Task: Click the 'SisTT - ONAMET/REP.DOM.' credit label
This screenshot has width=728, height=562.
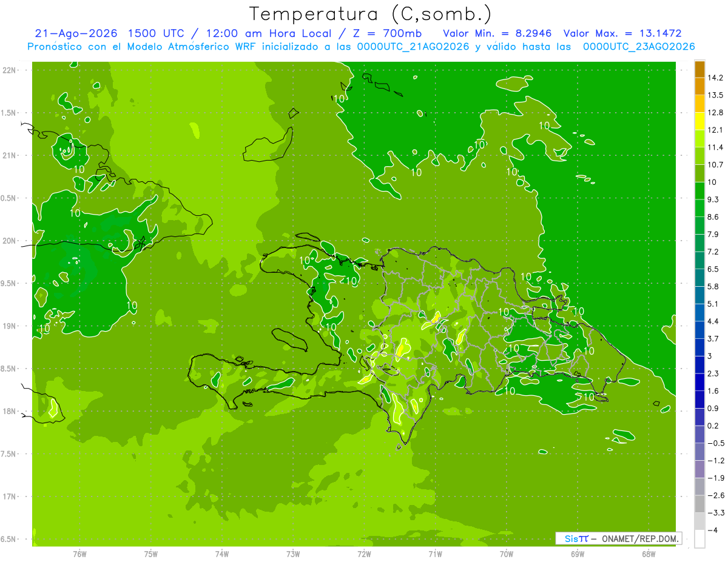Action: [618, 538]
